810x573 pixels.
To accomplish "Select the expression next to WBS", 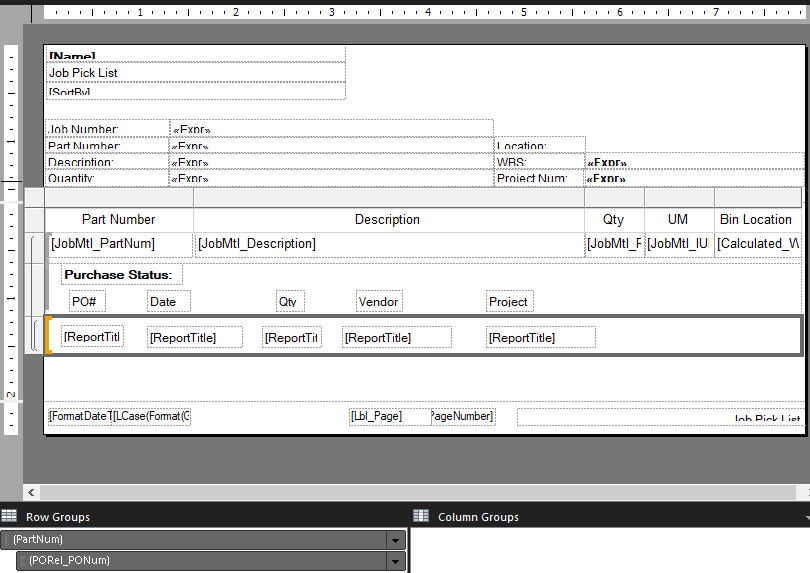I will tap(695, 162).
